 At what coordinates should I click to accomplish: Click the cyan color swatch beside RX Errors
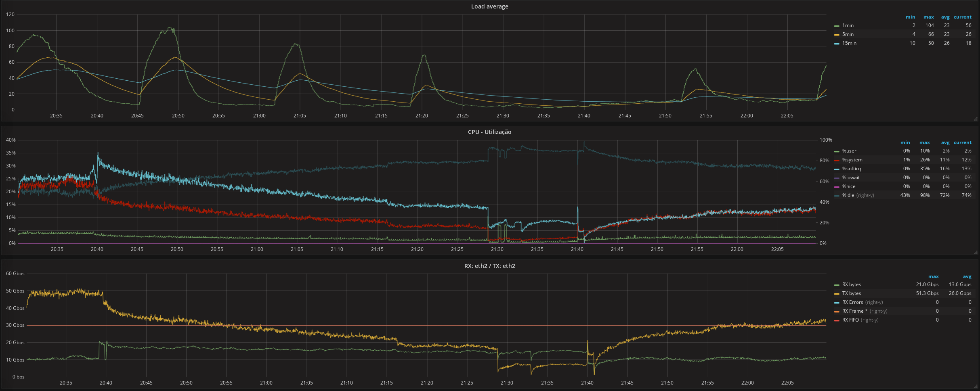click(x=837, y=303)
